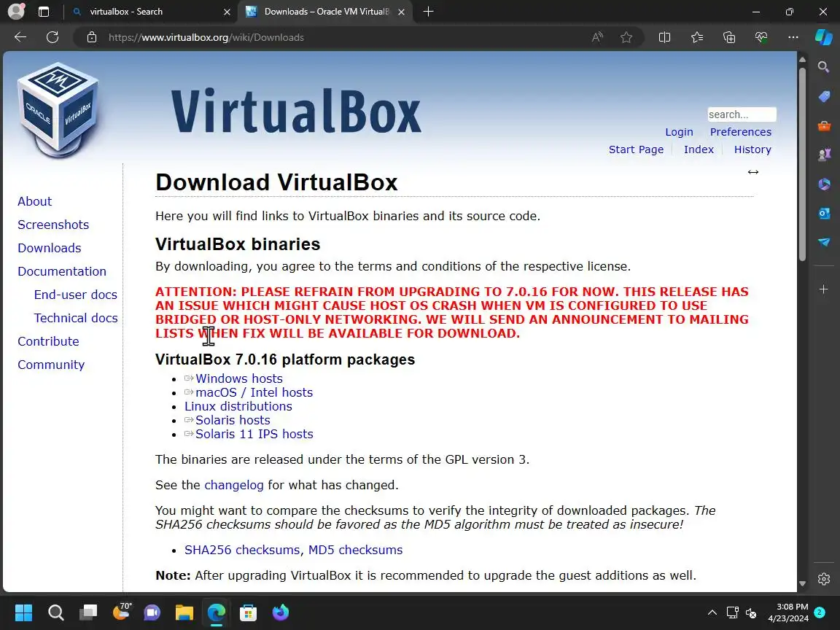Image resolution: width=840 pixels, height=630 pixels.
Task: Open MD5 checksums link
Action: click(x=355, y=550)
